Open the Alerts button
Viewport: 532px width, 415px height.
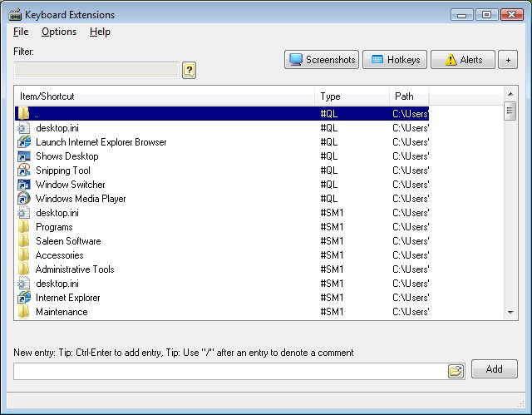[463, 60]
